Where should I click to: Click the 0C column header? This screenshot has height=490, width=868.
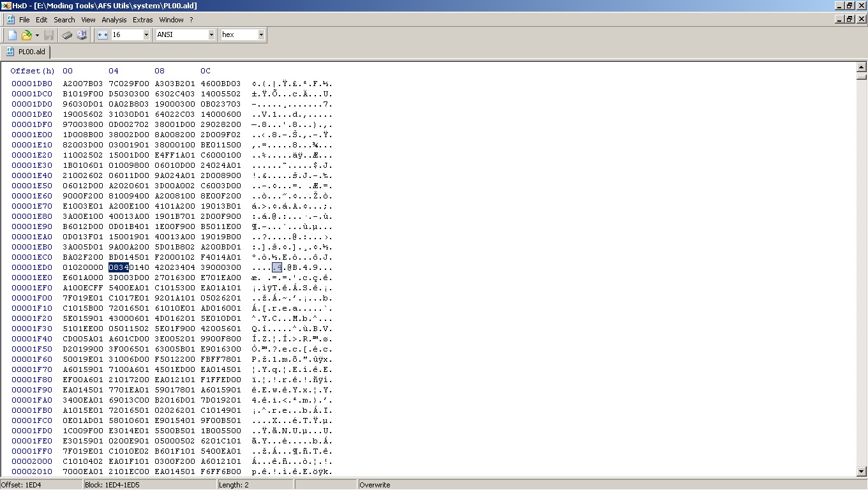(x=206, y=71)
